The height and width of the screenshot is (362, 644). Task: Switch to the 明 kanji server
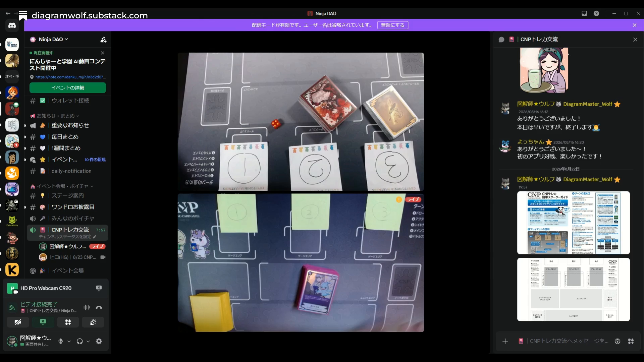12,125
